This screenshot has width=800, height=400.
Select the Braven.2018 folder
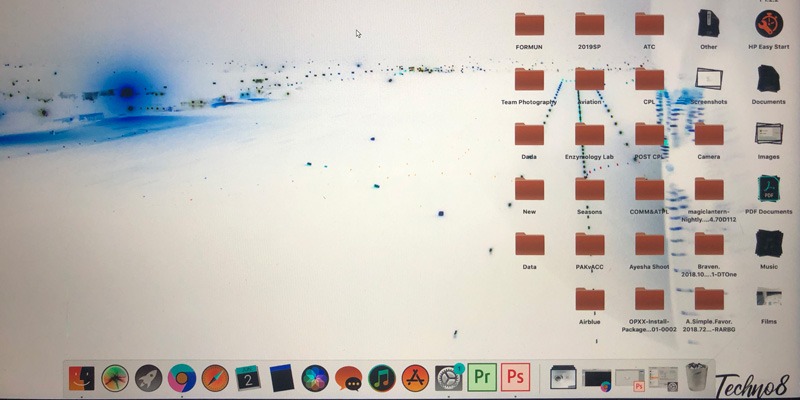click(709, 244)
